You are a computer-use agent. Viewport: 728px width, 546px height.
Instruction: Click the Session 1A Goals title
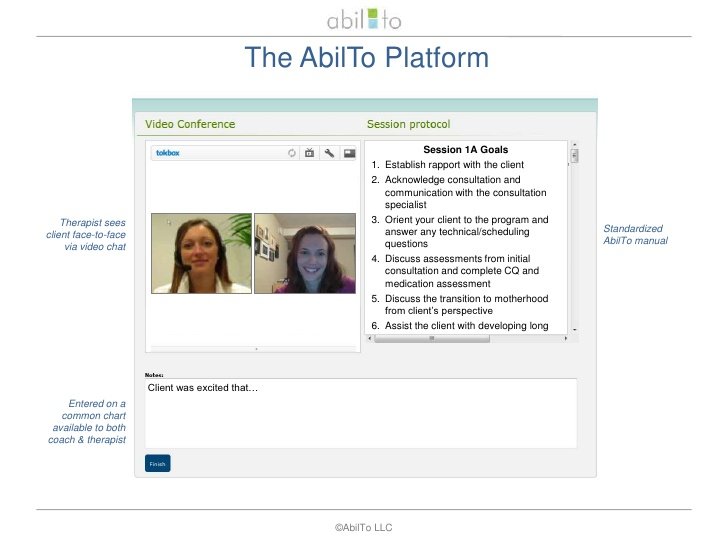click(466, 150)
